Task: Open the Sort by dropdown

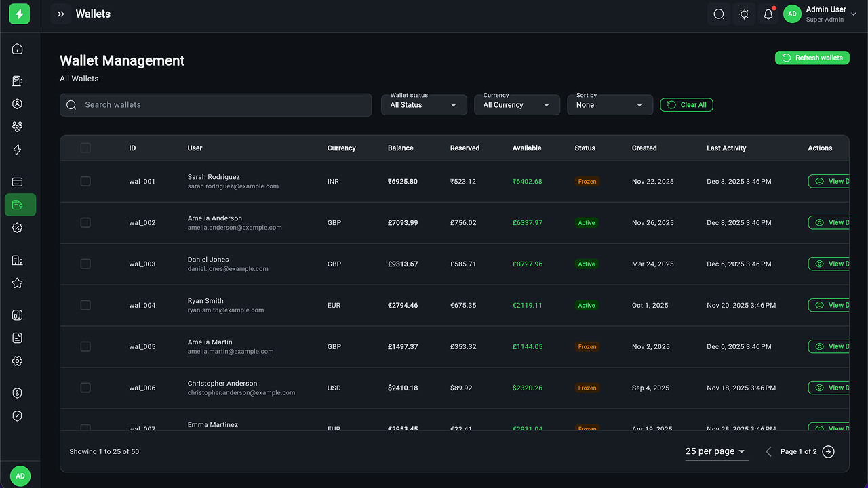Action: tap(610, 105)
